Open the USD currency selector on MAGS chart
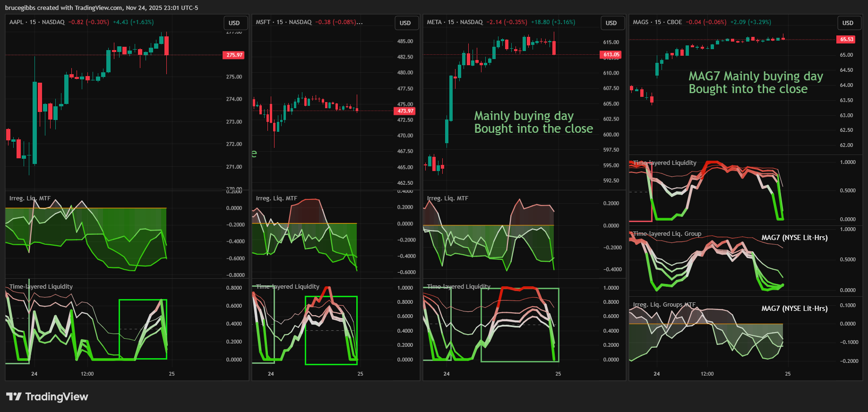 point(848,23)
